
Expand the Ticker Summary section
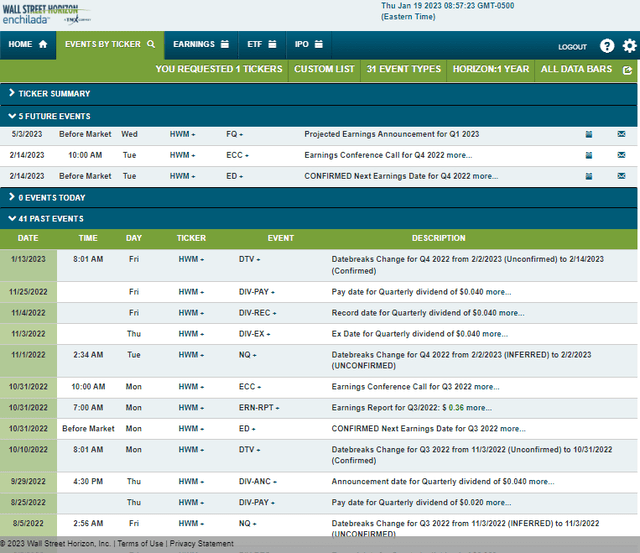point(50,93)
